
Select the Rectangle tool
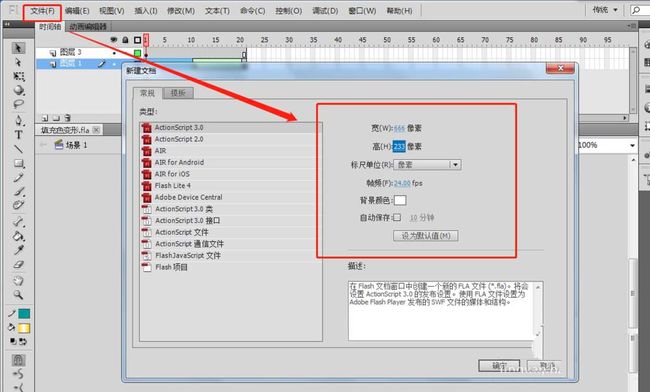click(18, 163)
